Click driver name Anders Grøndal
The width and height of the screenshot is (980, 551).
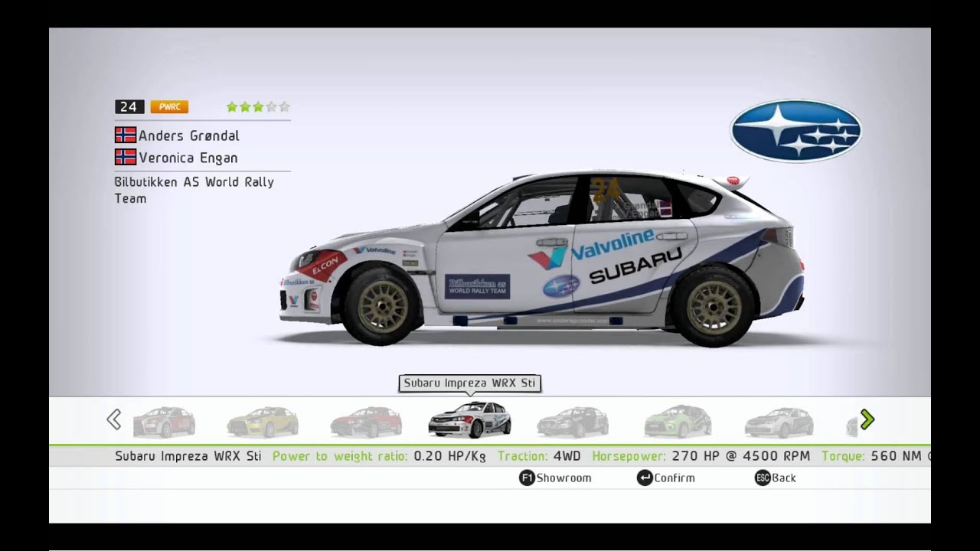(189, 135)
